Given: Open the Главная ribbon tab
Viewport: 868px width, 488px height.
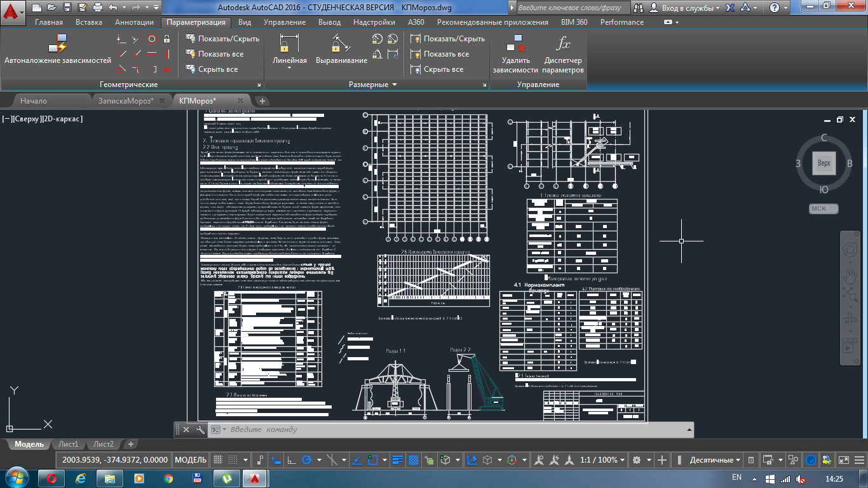Looking at the screenshot, I should [49, 22].
